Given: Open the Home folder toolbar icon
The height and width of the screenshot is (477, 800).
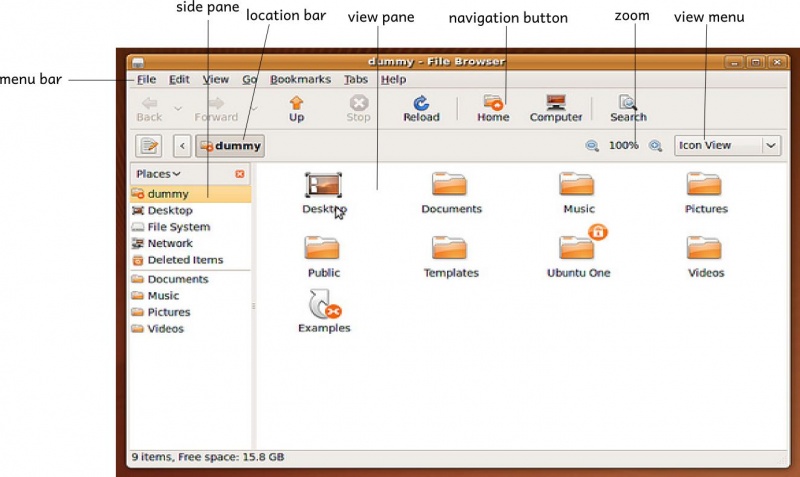Looking at the screenshot, I should (493, 103).
